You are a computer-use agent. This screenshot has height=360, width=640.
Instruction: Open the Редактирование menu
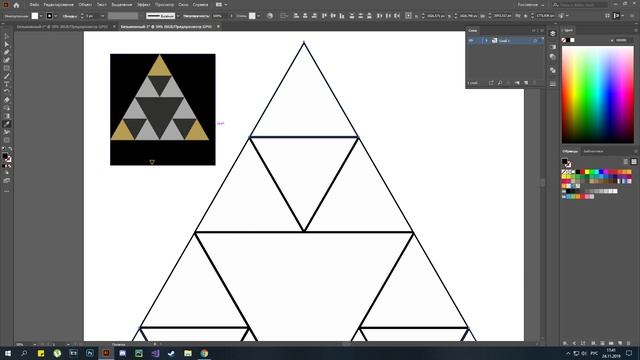[58, 5]
